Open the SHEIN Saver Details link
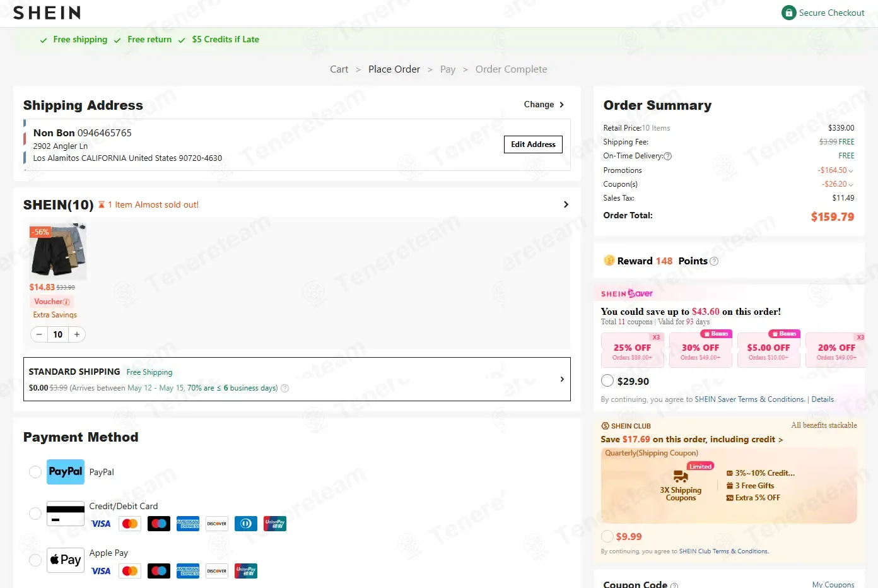Screen dimensions: 878x588 click(822, 399)
